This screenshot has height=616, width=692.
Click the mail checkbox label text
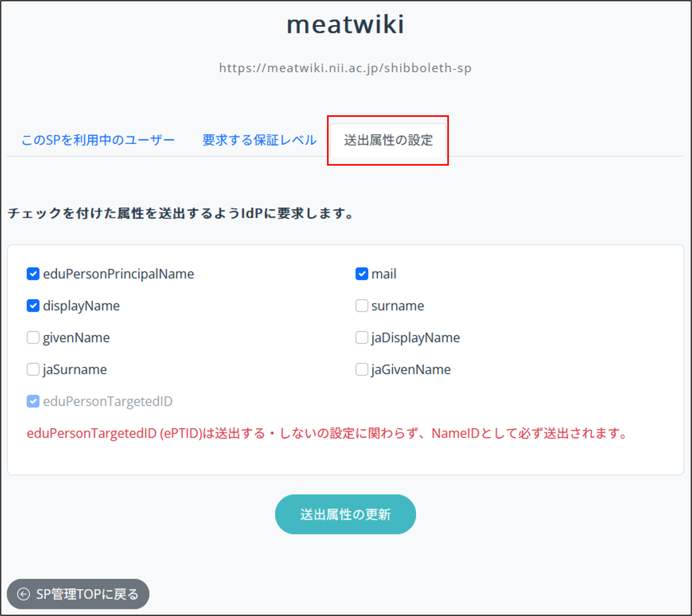pos(384,274)
